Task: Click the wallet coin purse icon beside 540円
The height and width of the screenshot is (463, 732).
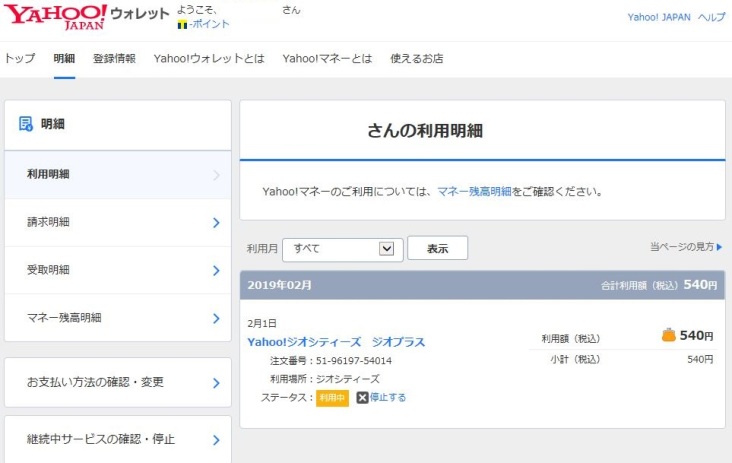Action: pyautogui.click(x=669, y=335)
